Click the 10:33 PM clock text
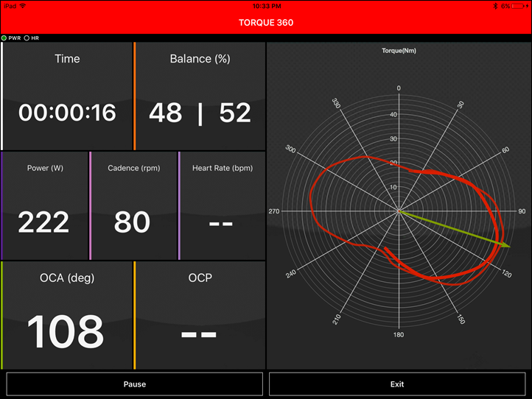 [x=267, y=6]
